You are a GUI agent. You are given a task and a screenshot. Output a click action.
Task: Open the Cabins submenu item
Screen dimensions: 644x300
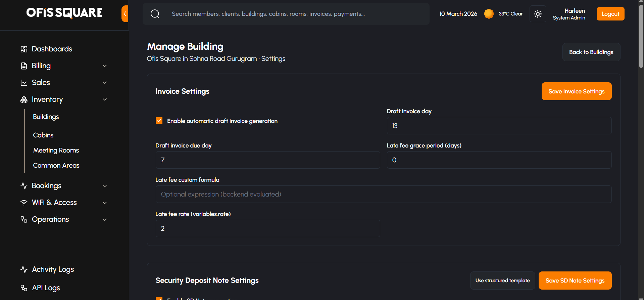pyautogui.click(x=43, y=135)
